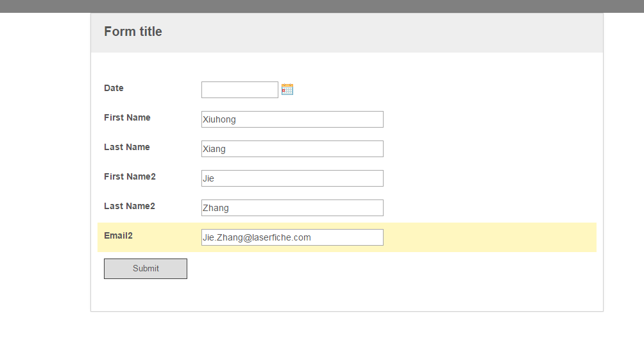The width and height of the screenshot is (644, 356).
Task: Click the light gray form header area right of title
Action: 382,33
